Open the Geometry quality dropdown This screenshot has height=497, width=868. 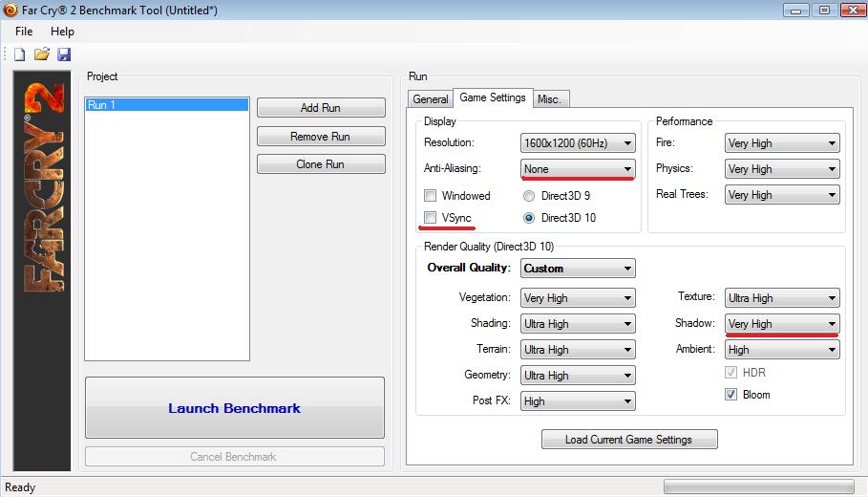(x=578, y=375)
